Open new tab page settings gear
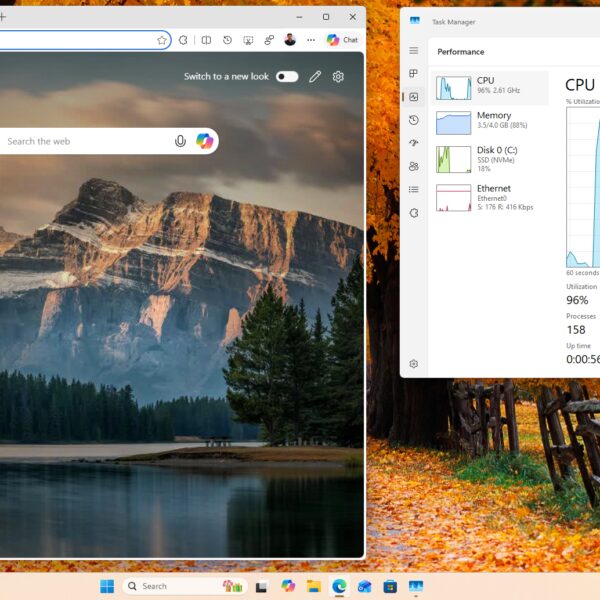The width and height of the screenshot is (600, 600). (x=338, y=77)
